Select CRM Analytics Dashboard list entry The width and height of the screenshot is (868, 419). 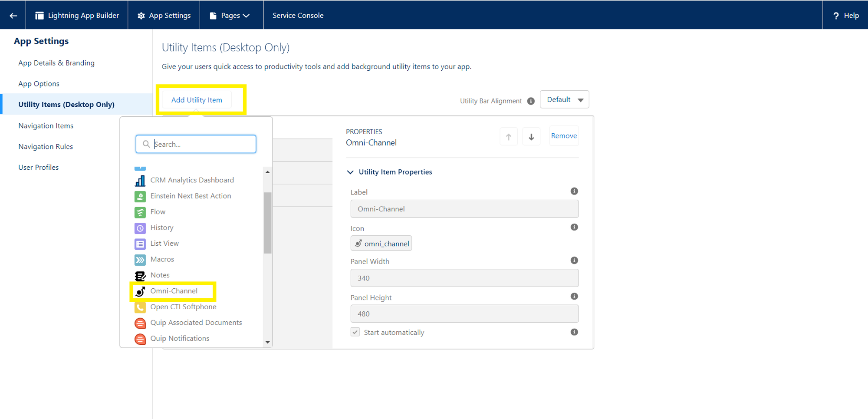pyautogui.click(x=192, y=180)
